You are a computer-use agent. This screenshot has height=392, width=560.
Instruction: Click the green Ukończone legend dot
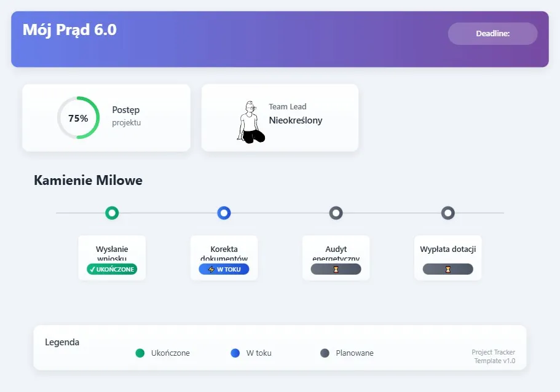140,353
